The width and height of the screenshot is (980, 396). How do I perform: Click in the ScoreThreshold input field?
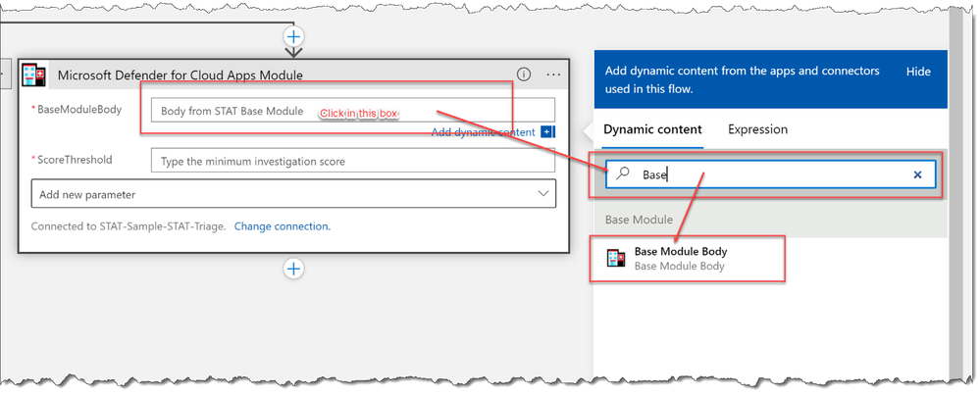click(x=352, y=161)
